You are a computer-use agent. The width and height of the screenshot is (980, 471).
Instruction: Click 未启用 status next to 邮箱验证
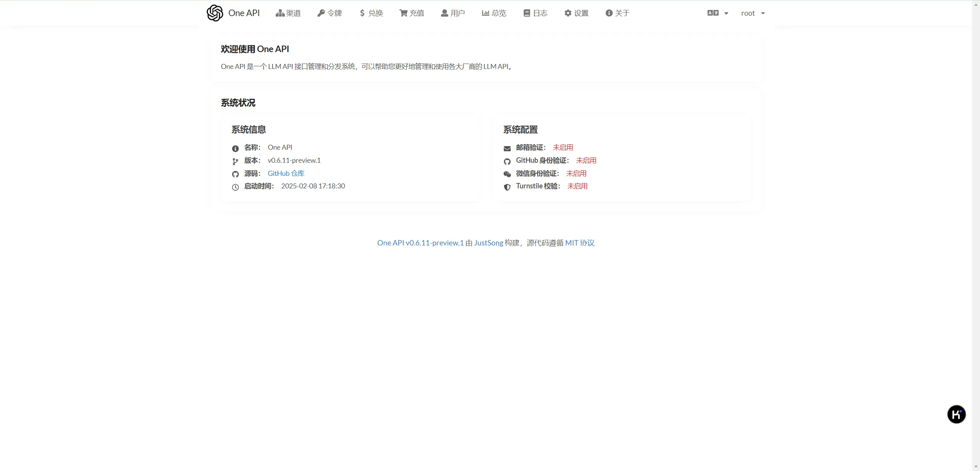pyautogui.click(x=563, y=147)
